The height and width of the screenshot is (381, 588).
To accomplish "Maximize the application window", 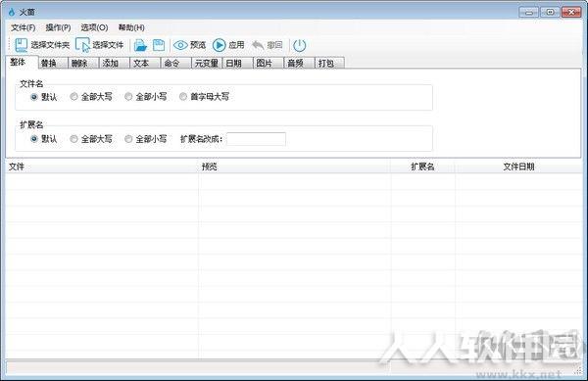I will click(x=550, y=12).
